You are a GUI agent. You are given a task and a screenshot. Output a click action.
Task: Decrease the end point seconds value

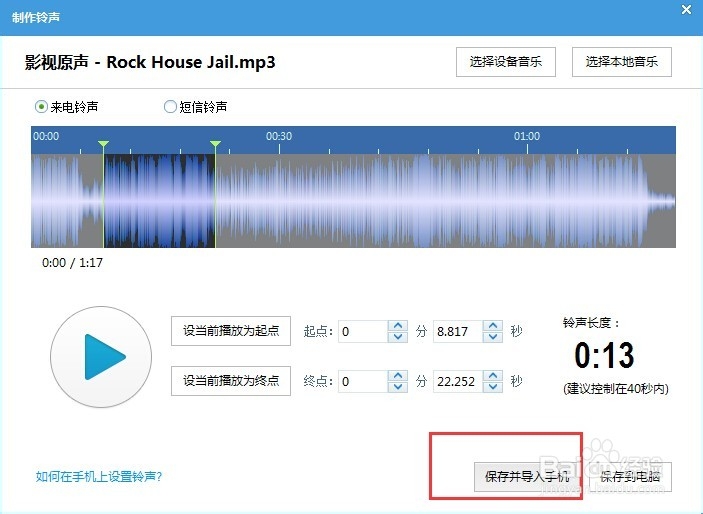pyautogui.click(x=493, y=387)
